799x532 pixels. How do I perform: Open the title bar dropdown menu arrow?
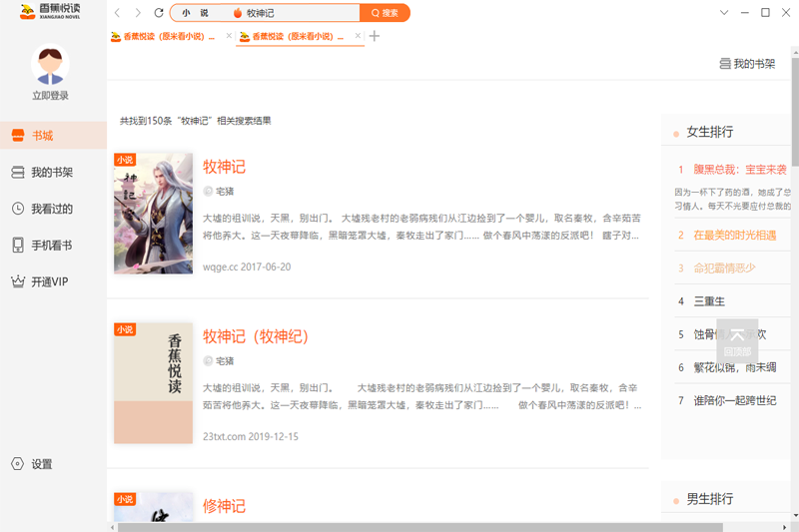[x=725, y=13]
